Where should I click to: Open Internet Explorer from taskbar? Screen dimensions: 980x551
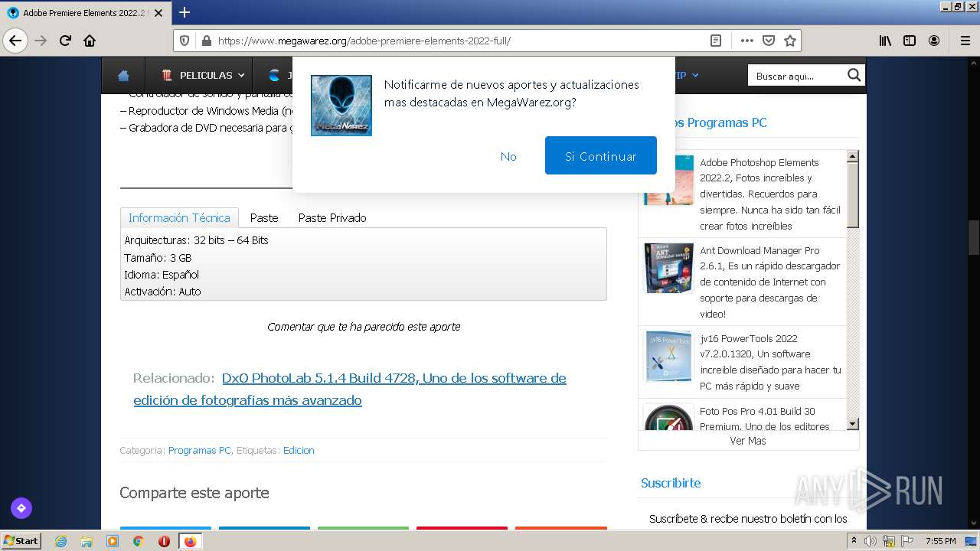[60, 541]
